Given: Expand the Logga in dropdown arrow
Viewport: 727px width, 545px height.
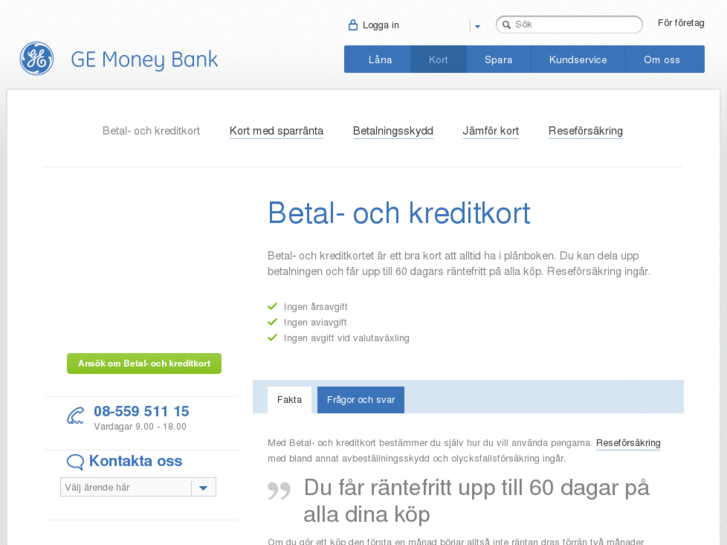Looking at the screenshot, I should tap(477, 26).
